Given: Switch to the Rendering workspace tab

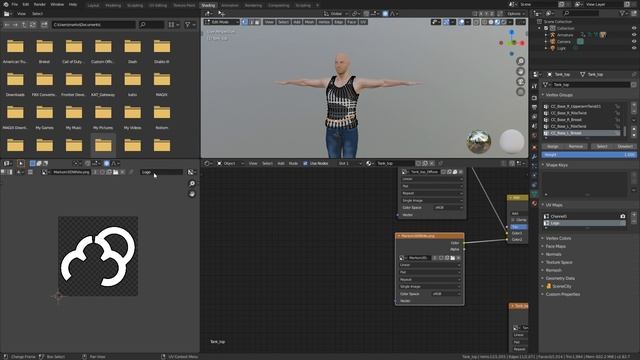Looking at the screenshot, I should (x=253, y=5).
